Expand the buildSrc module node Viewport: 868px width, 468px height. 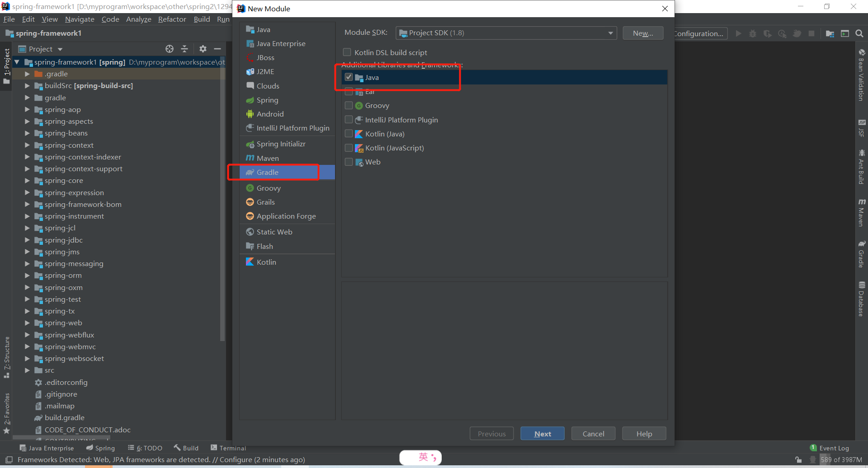[x=27, y=85]
